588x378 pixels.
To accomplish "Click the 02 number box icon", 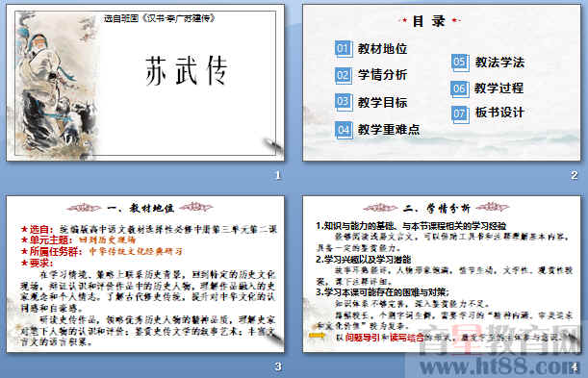I will 344,75.
